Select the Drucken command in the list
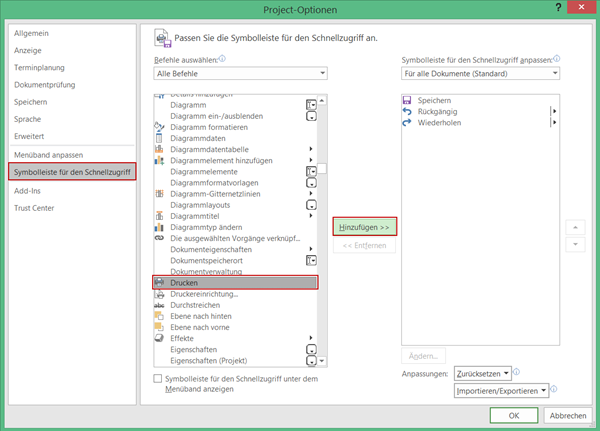The image size is (600, 431). [x=235, y=282]
